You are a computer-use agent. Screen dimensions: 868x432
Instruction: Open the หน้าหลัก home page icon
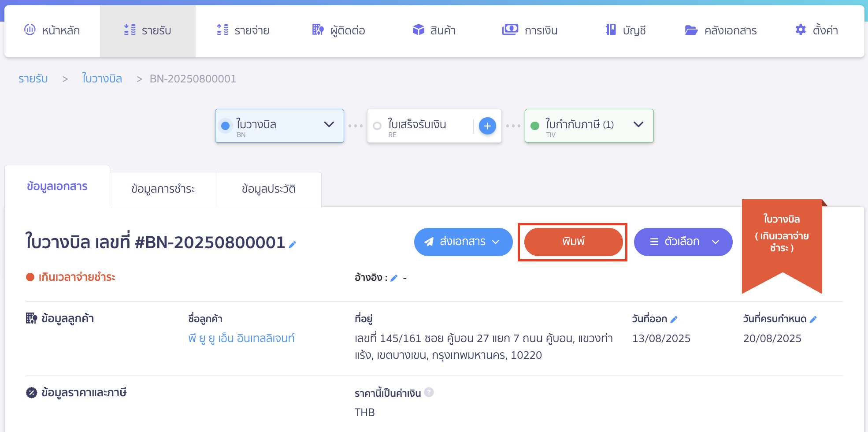click(30, 30)
